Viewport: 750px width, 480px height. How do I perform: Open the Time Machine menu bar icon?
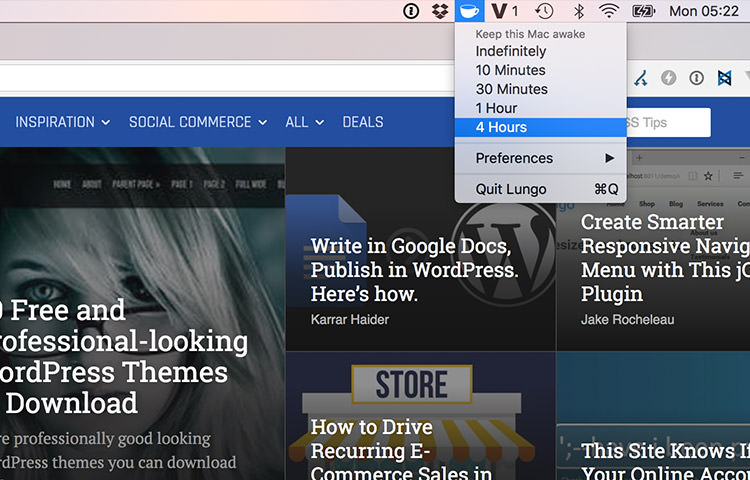tap(544, 11)
